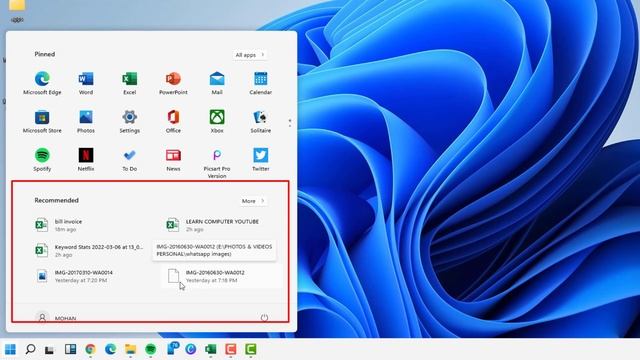
Task: Launch Word from the Pinned section
Action: point(86,83)
